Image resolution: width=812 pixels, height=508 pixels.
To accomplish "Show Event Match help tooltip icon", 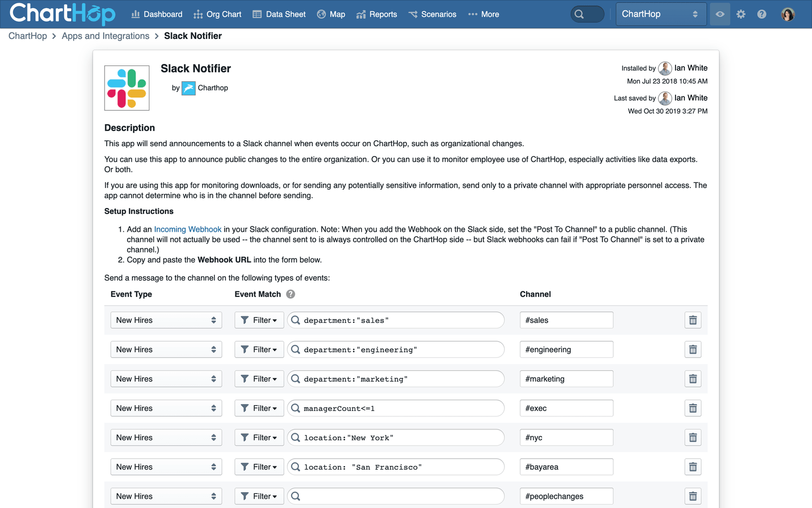I will pos(291,294).
